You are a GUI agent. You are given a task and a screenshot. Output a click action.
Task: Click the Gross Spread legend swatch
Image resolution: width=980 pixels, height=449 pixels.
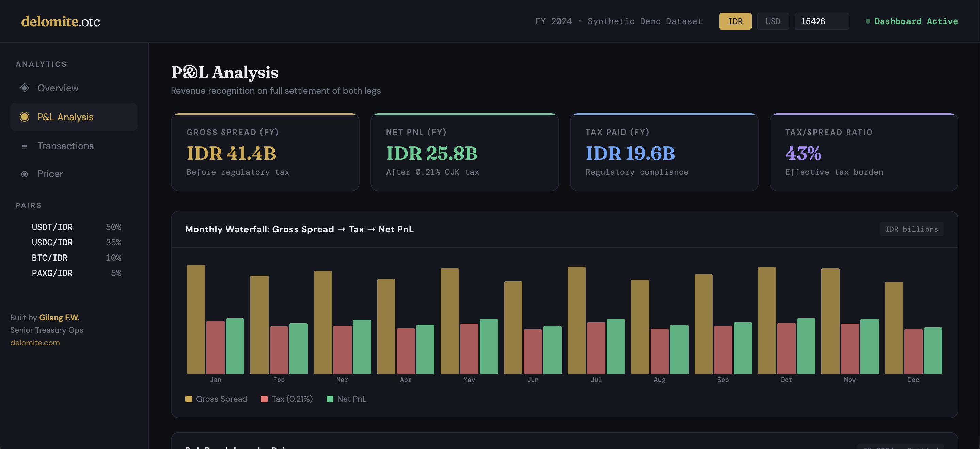(x=188, y=399)
